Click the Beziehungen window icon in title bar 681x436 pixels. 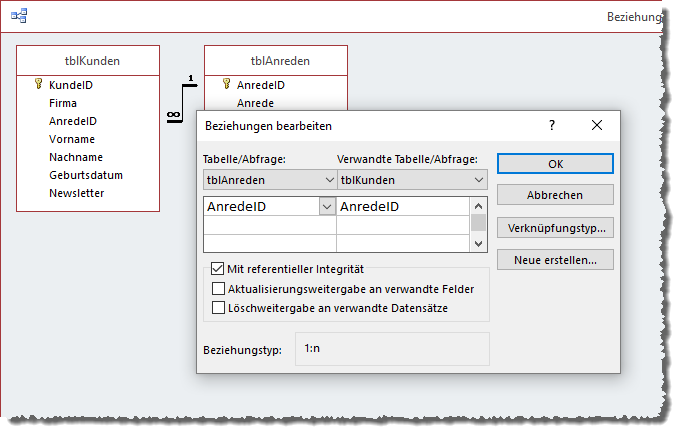click(19, 16)
